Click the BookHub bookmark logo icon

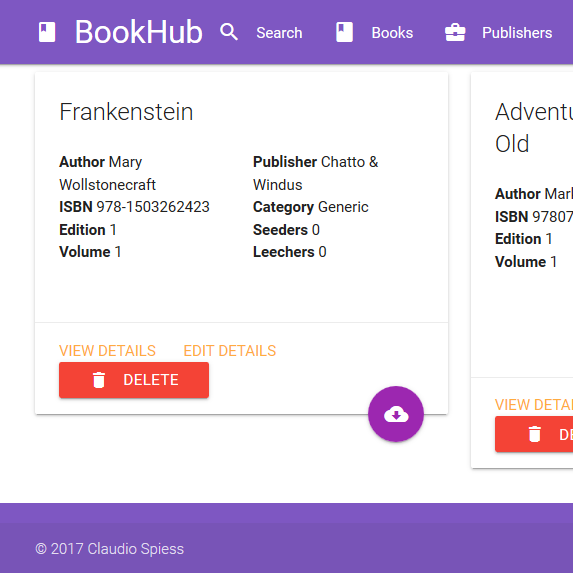tap(47, 32)
